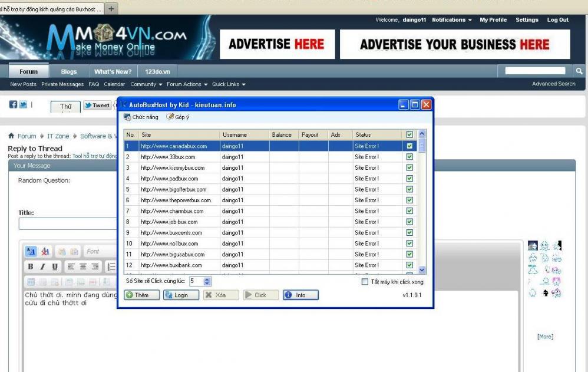Open a new browser tab
The height and width of the screenshot is (372, 588).
click(x=111, y=9)
